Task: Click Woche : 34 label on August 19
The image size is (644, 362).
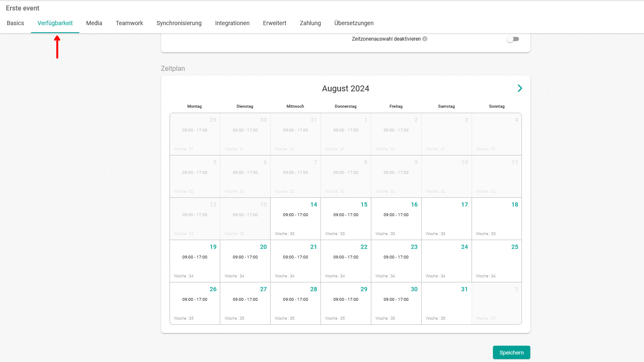Action: point(184,276)
